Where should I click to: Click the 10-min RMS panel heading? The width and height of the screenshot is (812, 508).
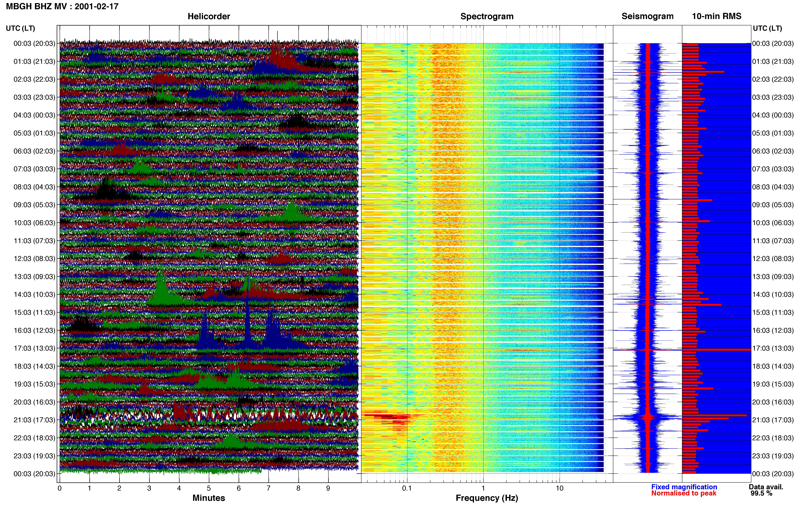point(717,16)
